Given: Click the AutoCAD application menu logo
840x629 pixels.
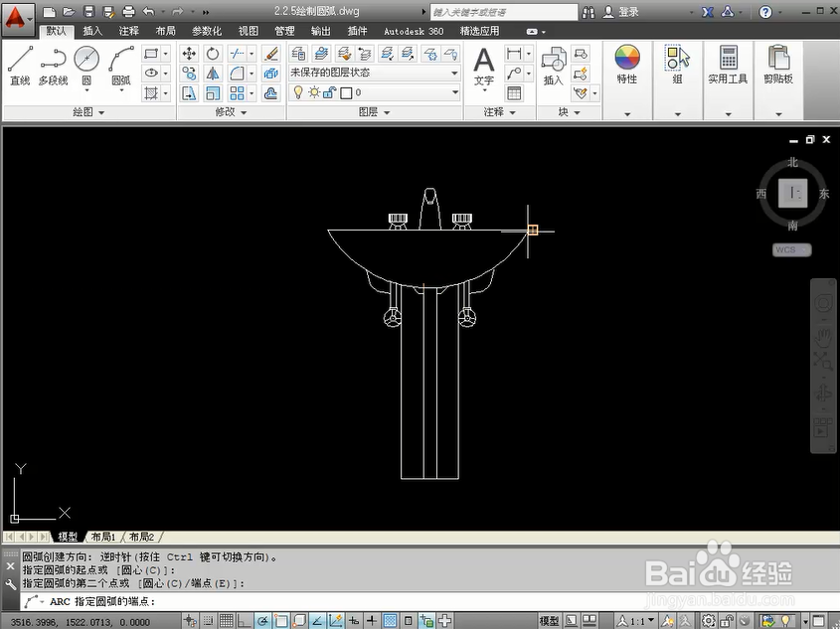Looking at the screenshot, I should (x=16, y=19).
